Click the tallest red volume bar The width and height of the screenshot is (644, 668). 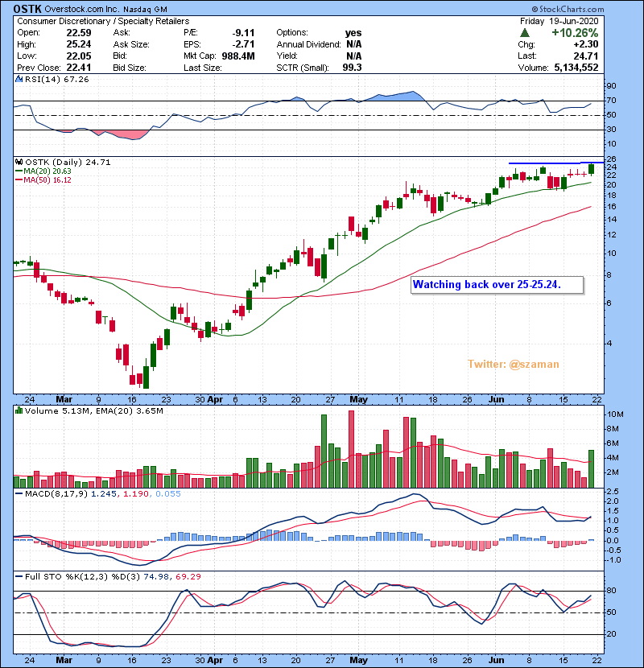tap(351, 449)
